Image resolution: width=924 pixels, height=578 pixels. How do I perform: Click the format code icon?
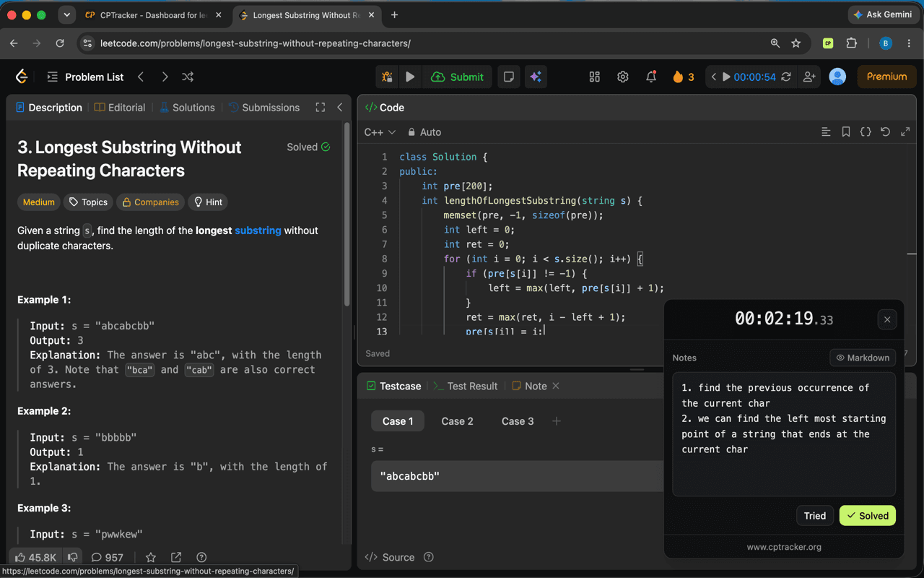(x=827, y=132)
